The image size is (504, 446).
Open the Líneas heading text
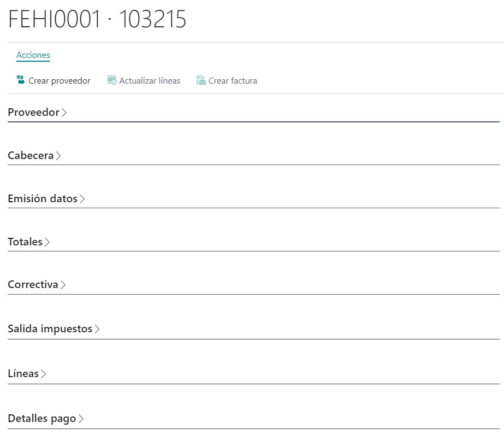pos(23,373)
